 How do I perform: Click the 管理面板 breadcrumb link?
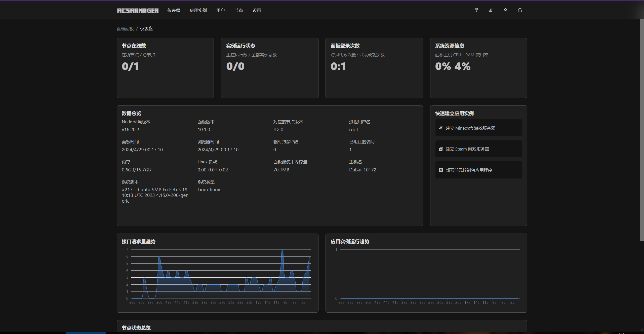pos(125,29)
